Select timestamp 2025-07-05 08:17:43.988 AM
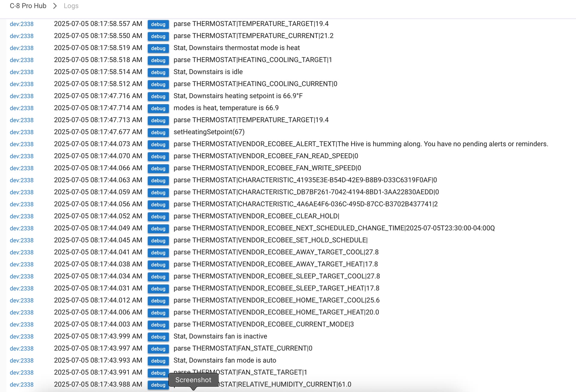576x392 pixels. [98, 384]
